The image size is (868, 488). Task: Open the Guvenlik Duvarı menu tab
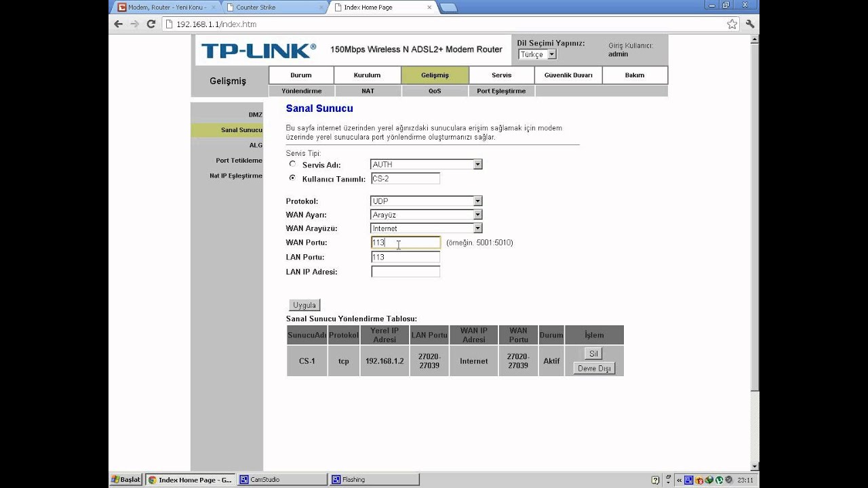[x=568, y=75]
